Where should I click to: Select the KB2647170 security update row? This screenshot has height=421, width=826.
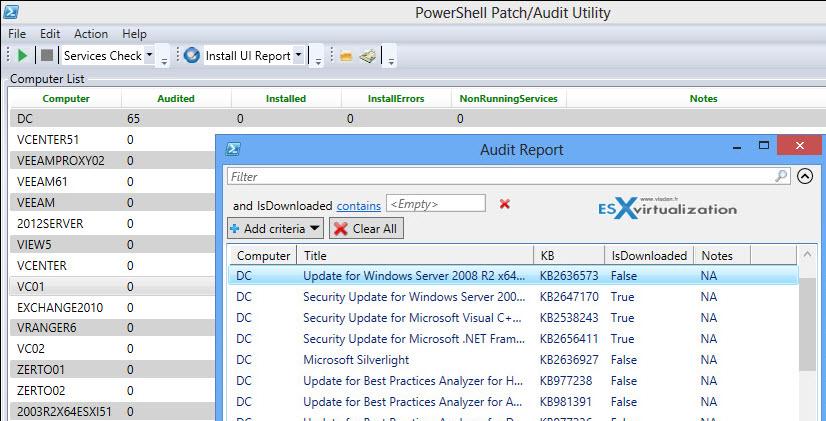coord(514,297)
